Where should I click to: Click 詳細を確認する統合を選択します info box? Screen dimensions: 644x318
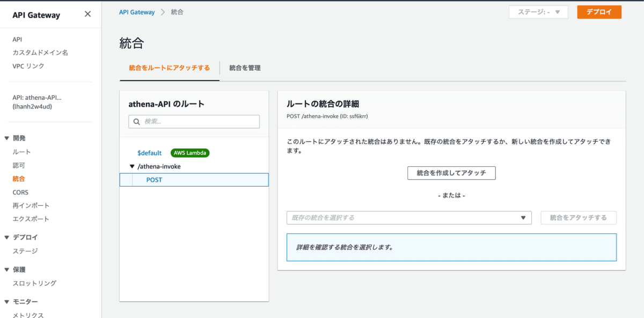point(451,247)
